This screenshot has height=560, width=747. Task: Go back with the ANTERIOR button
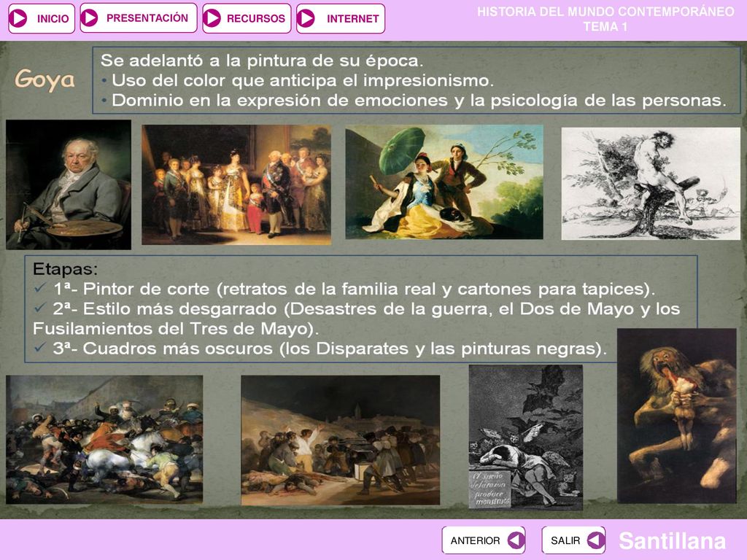484,540
